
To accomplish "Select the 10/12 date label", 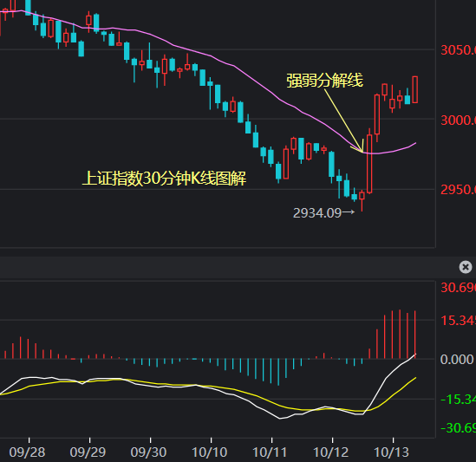I will click(331, 452).
